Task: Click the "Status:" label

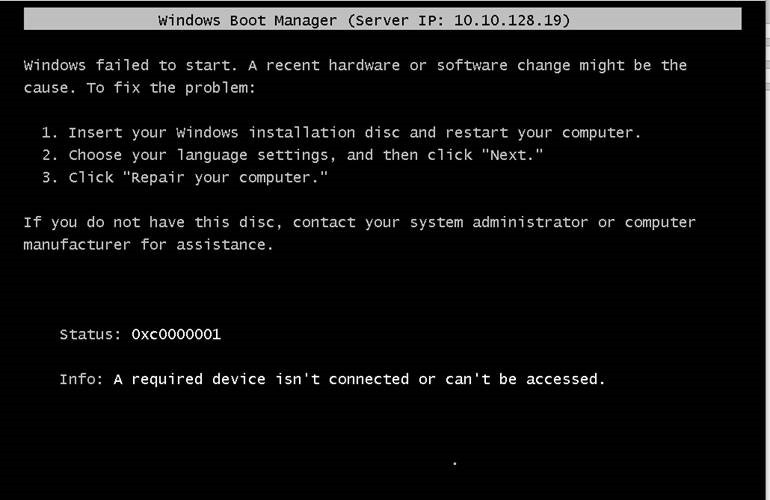Action: point(90,334)
